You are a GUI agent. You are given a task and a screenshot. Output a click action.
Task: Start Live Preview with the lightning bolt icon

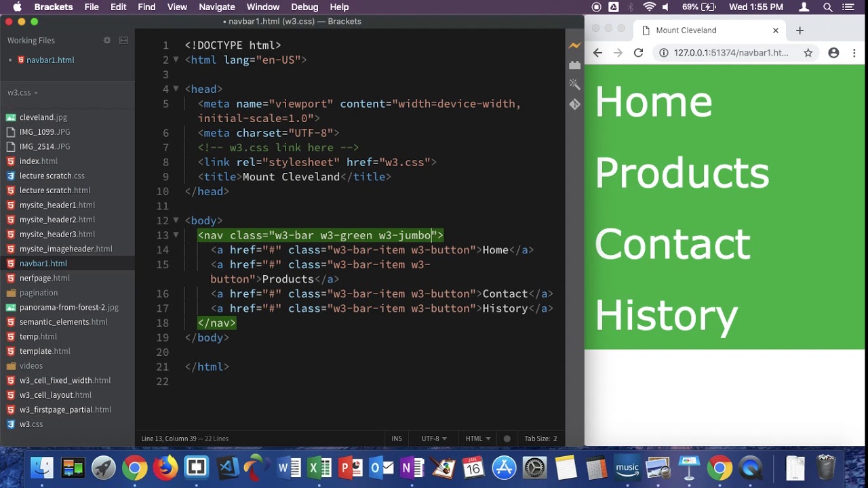pos(574,45)
